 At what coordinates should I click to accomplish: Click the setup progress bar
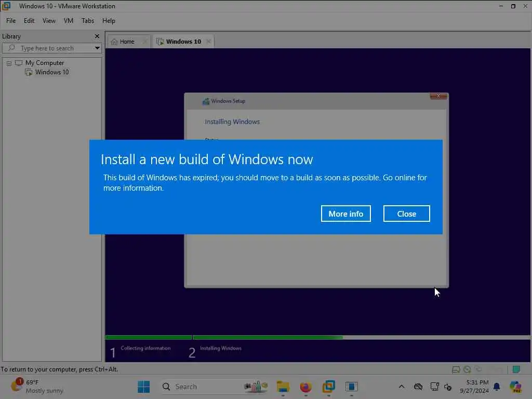(317, 337)
